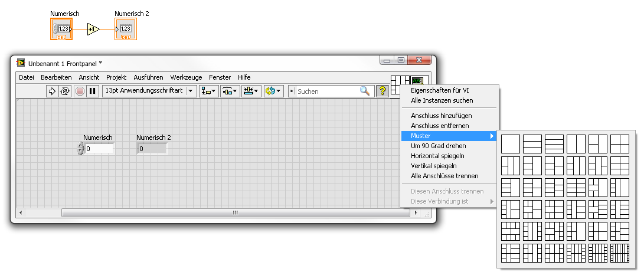644x275 pixels.
Task: Select the four horizontal rows pattern
Action: [554, 144]
